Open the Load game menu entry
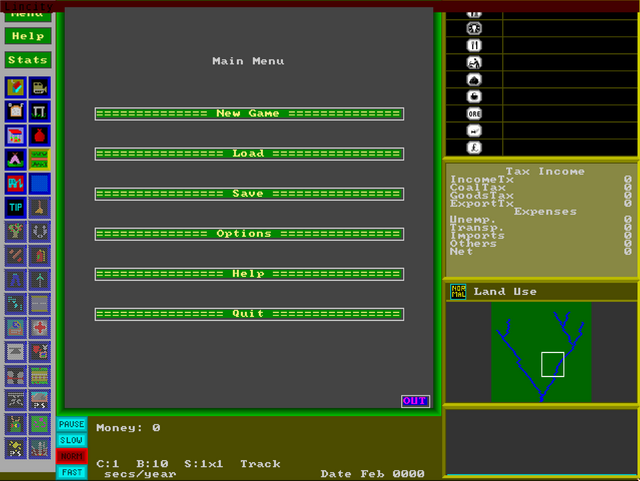The height and width of the screenshot is (481, 640). point(249,154)
